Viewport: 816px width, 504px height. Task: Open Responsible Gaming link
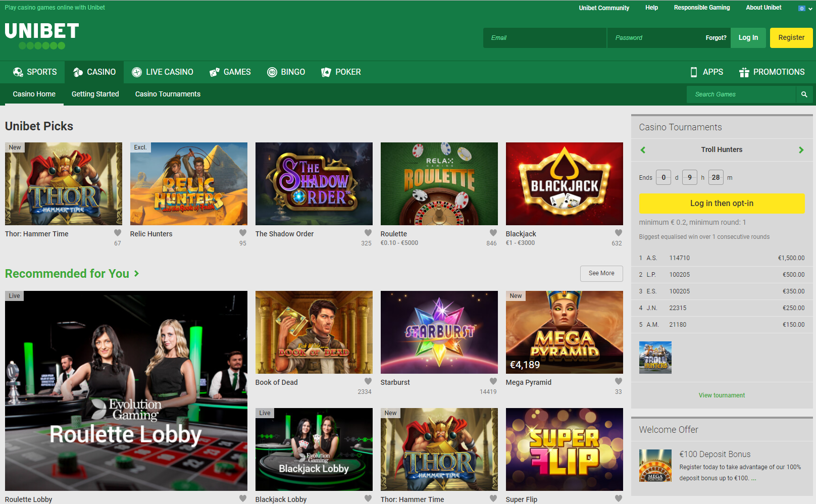click(702, 8)
